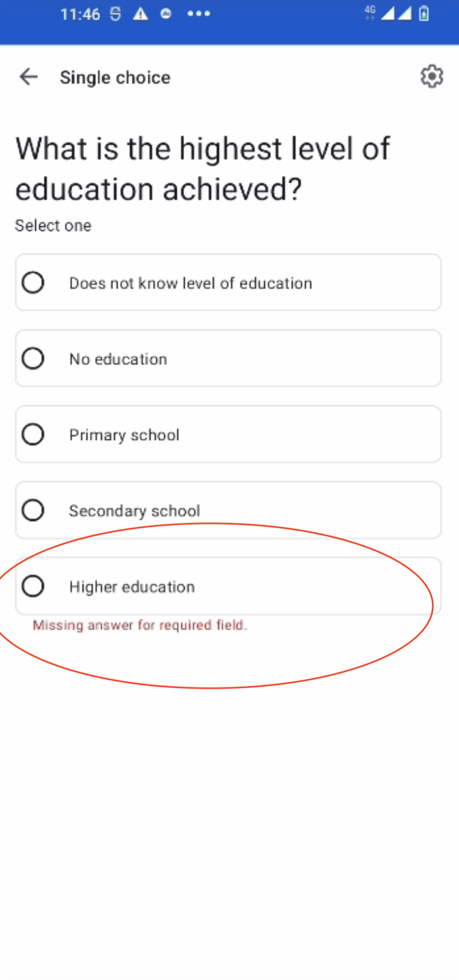Tap the back arrow to exit question
This screenshot has width=459, height=980.
click(x=28, y=77)
